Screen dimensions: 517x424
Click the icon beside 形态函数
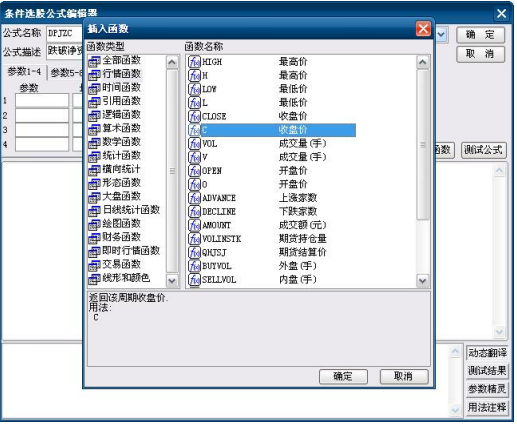click(x=94, y=184)
